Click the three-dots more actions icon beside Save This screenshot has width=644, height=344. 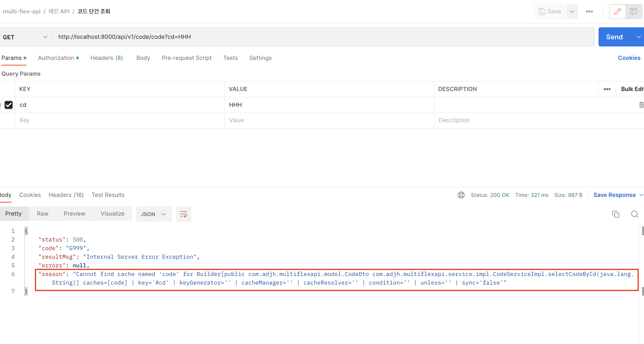coord(589,11)
